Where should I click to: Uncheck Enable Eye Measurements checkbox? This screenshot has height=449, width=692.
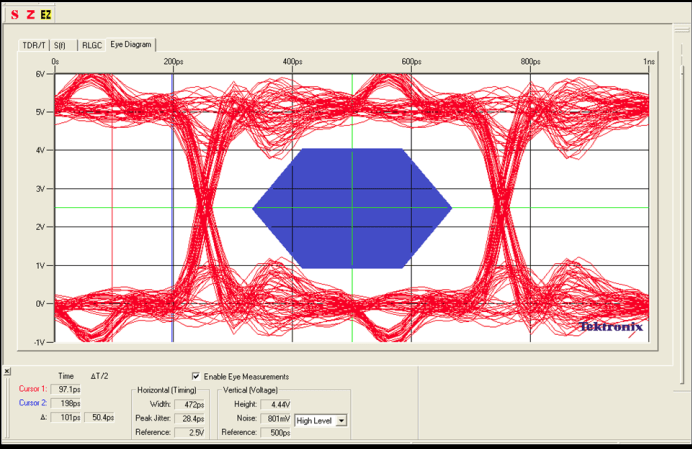point(196,376)
